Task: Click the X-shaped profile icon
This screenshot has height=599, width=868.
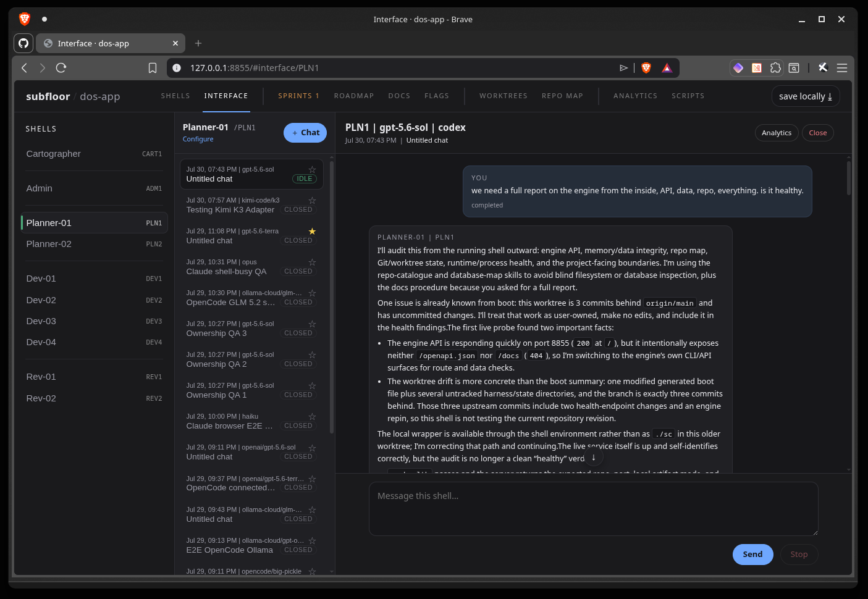Action: pyautogui.click(x=823, y=68)
